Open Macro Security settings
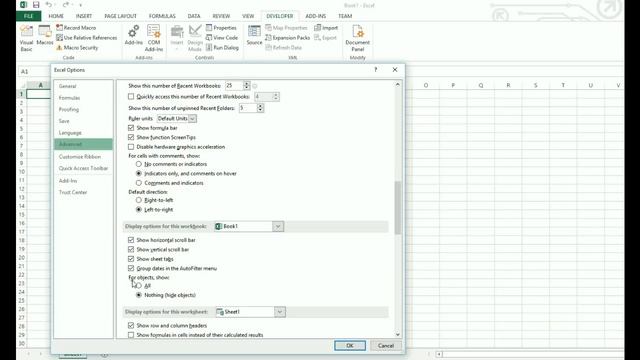The width and height of the screenshot is (640, 360). (77, 48)
